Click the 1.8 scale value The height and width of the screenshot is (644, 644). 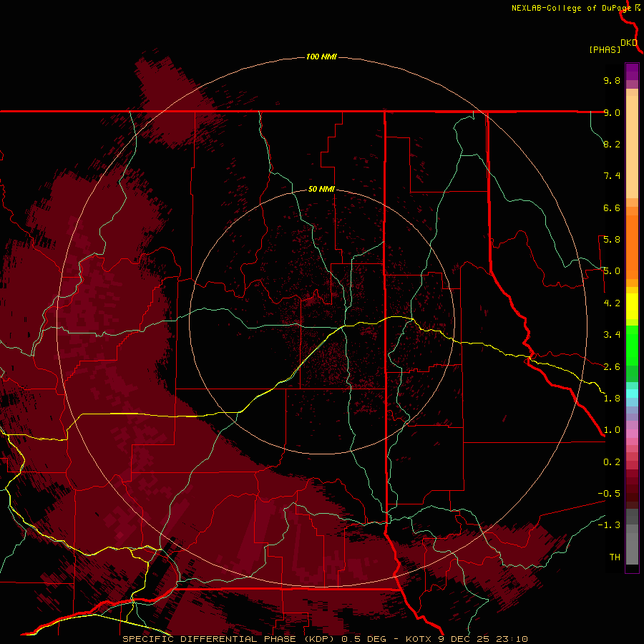612,399
